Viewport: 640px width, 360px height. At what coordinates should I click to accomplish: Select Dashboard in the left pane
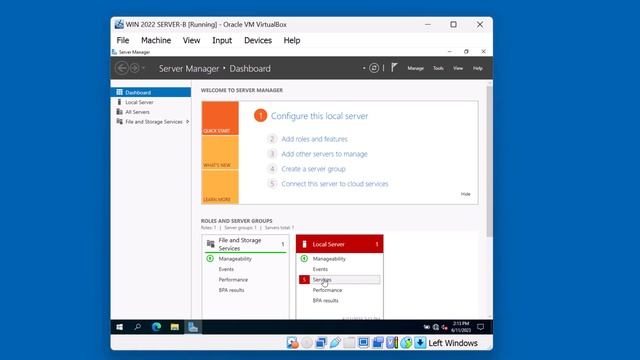pyautogui.click(x=151, y=92)
